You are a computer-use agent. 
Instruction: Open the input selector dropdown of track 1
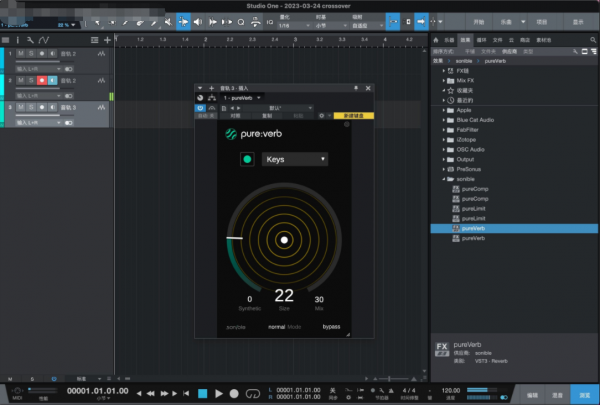[x=38, y=69]
